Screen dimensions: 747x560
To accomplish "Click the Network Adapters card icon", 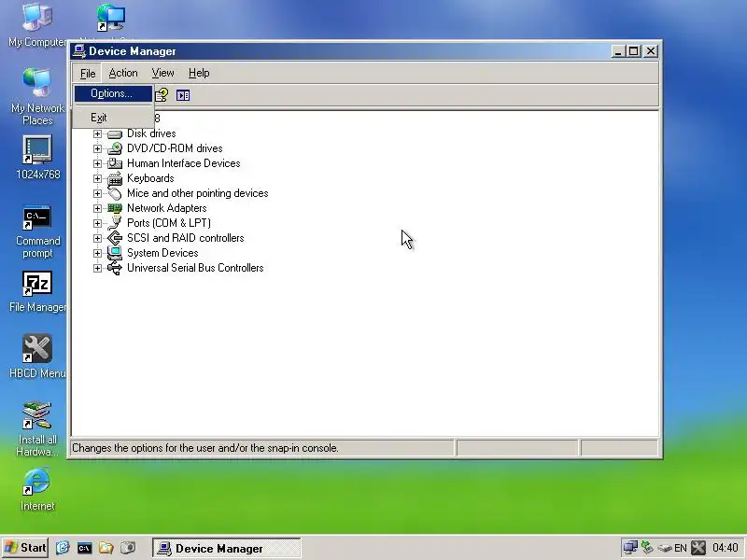I will (114, 208).
